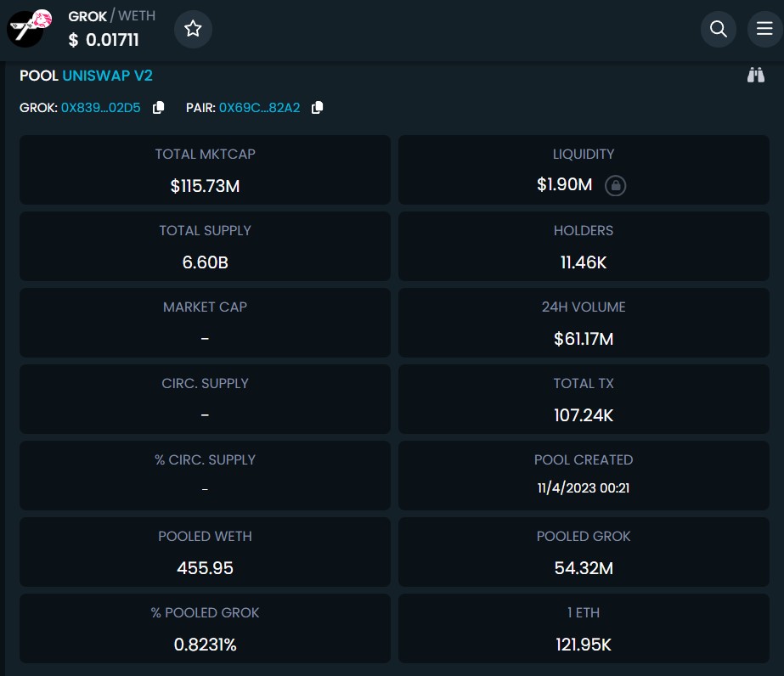Click the $0.01711 price display

(104, 40)
